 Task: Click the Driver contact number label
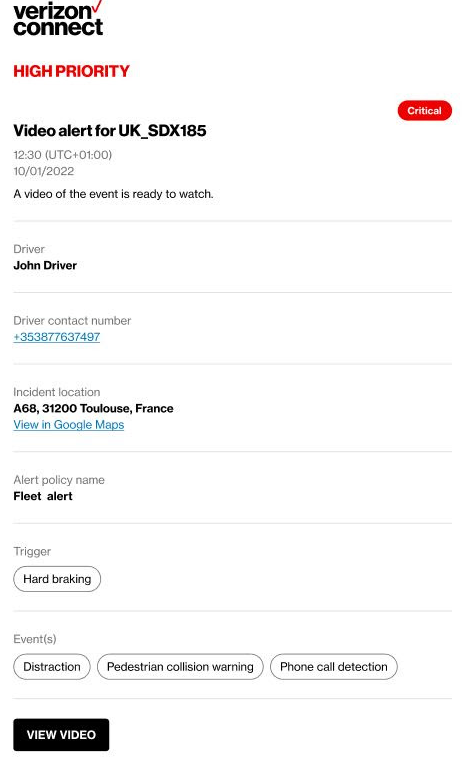point(72,321)
